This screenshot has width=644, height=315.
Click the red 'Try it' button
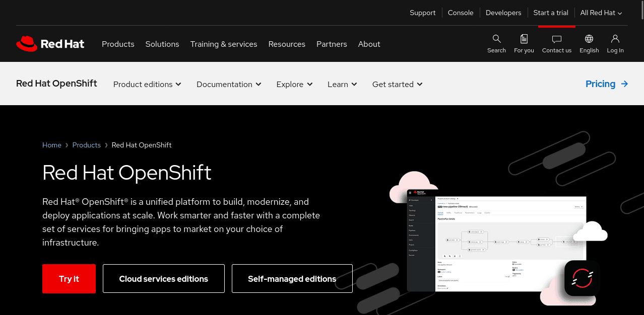point(69,278)
